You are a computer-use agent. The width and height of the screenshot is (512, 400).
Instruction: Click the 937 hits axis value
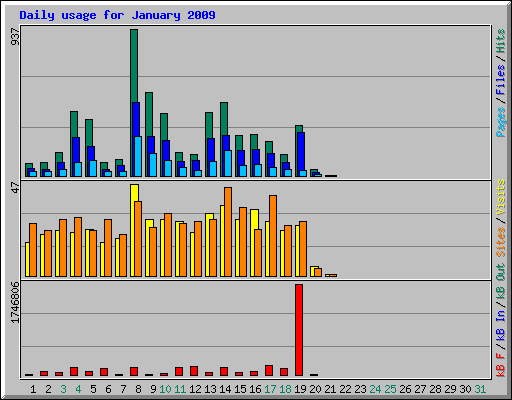[x=15, y=37]
